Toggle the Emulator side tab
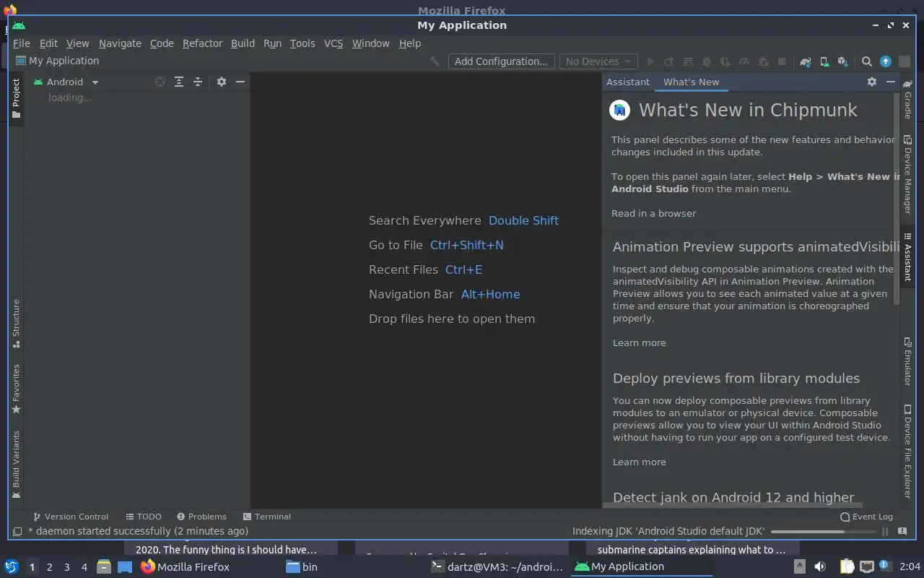This screenshot has height=578, width=924. [907, 363]
